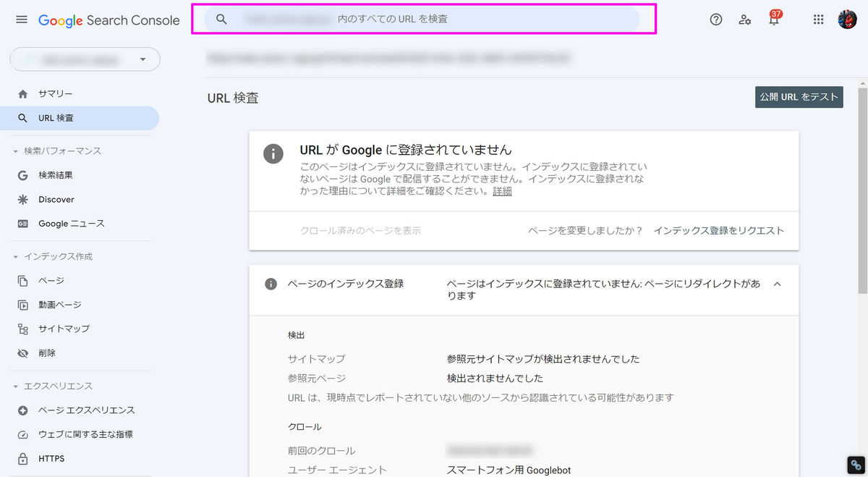Screen dimensions: 868x477
Task: Select the URL 検査 menu item
Action: (x=80, y=118)
